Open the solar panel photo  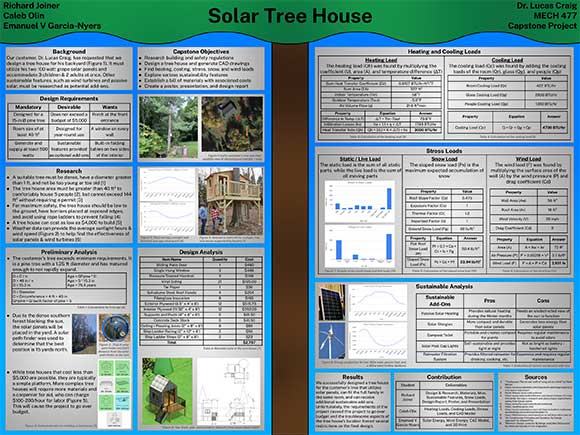click(x=332, y=302)
